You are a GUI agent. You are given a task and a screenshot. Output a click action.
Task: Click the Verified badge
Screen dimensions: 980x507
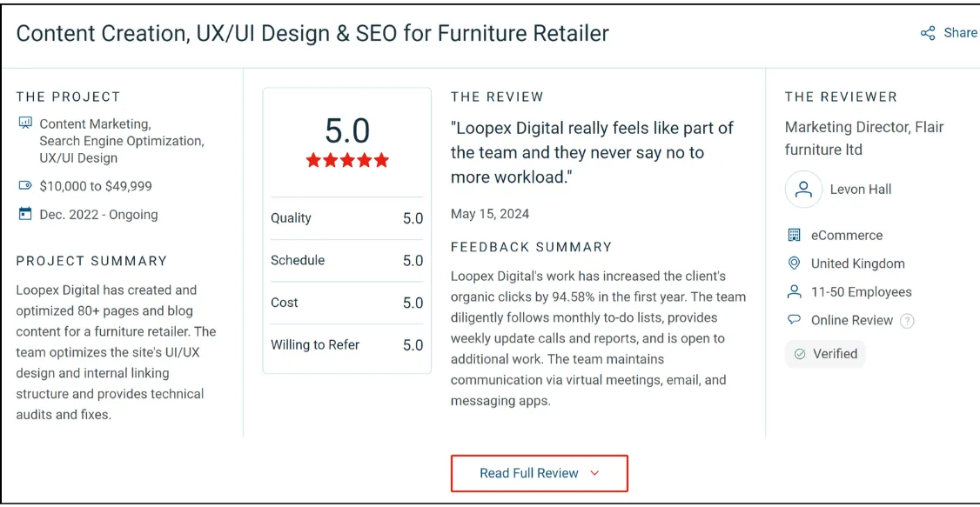coord(825,354)
